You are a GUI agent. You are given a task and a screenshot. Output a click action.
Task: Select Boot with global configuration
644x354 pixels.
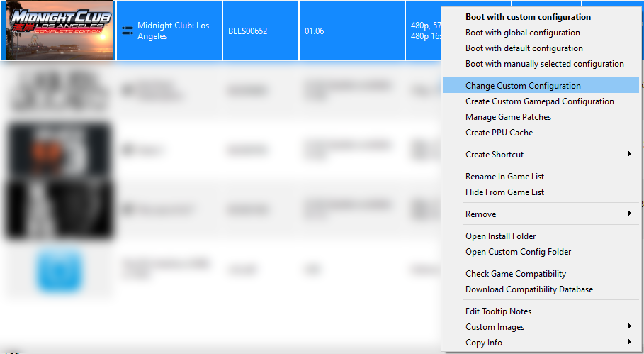pyautogui.click(x=522, y=33)
